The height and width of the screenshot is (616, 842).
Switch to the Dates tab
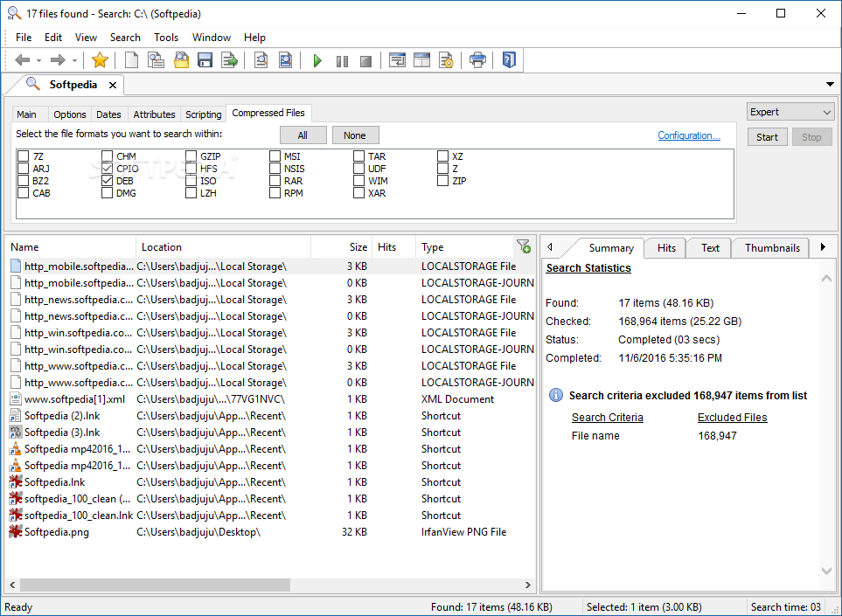click(x=108, y=114)
